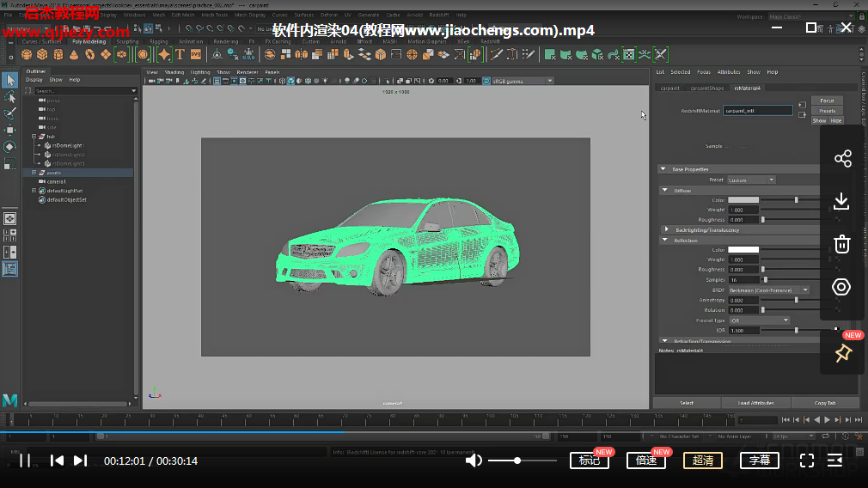Go to the previous video

[57, 461]
